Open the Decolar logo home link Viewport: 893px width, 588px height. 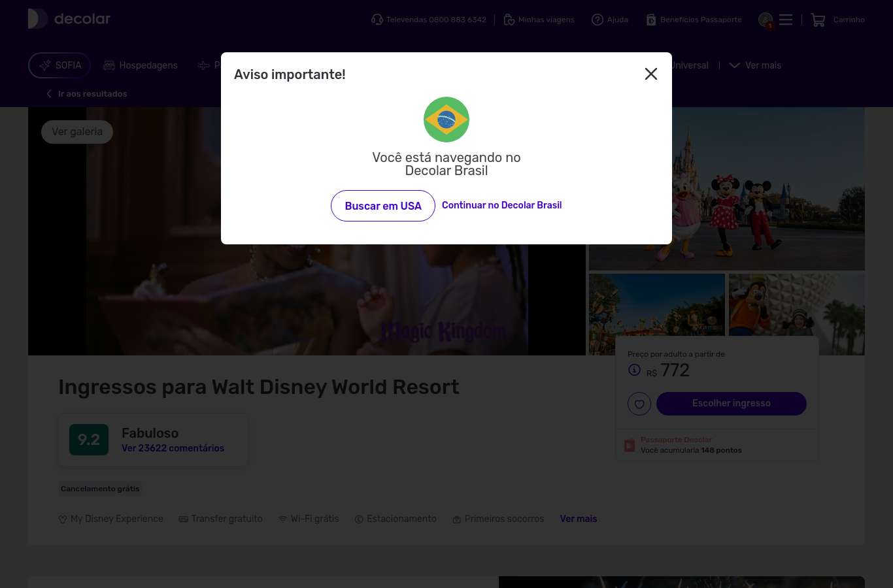[x=69, y=19]
